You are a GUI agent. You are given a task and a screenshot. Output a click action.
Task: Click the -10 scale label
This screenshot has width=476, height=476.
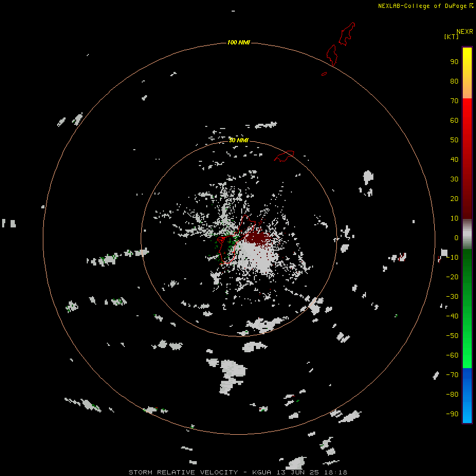[452, 258]
